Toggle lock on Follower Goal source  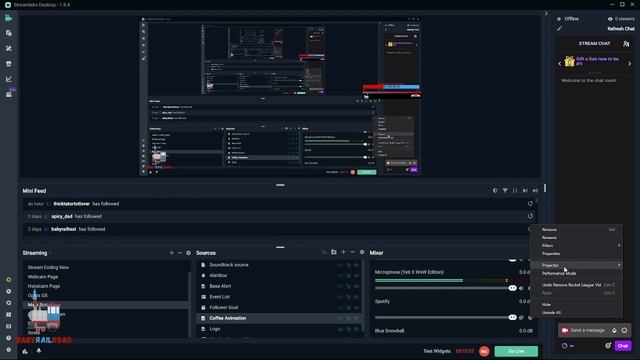pyautogui.click(x=348, y=307)
